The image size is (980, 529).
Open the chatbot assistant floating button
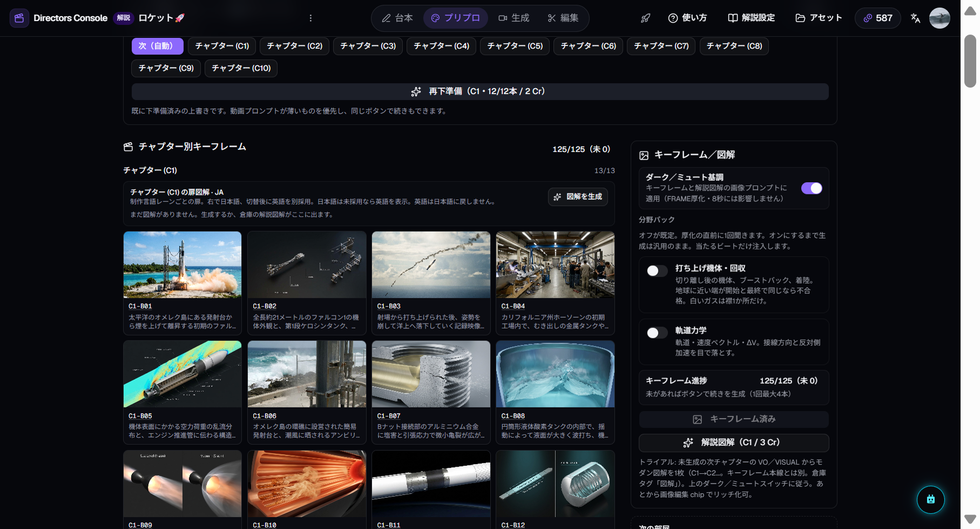pos(930,499)
